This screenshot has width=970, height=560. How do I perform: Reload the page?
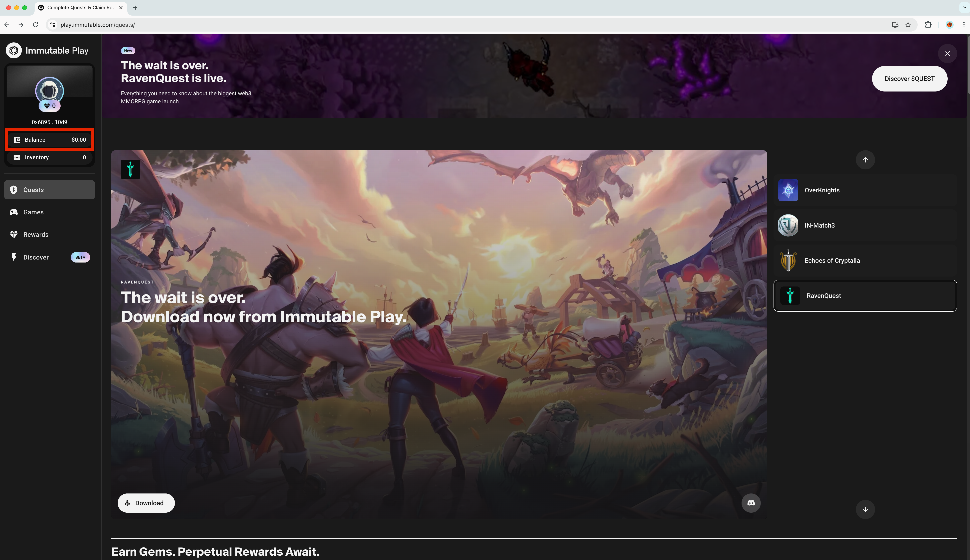click(x=35, y=25)
